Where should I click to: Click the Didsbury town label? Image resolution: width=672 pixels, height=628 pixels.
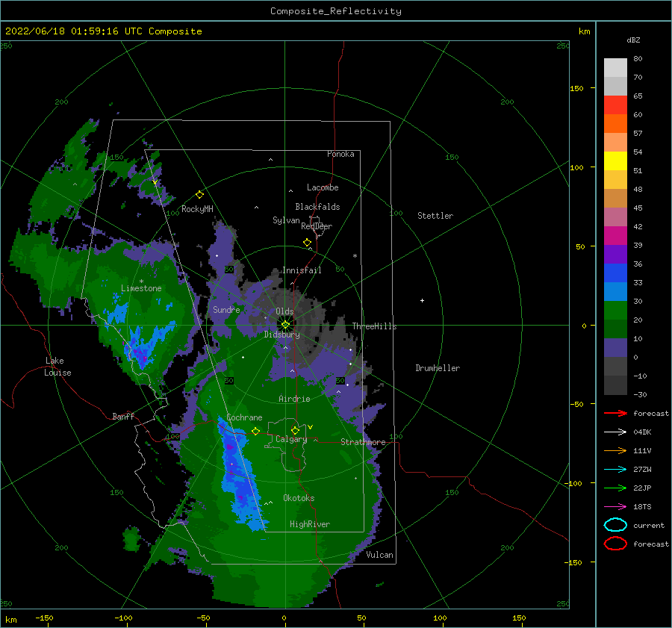tap(281, 335)
